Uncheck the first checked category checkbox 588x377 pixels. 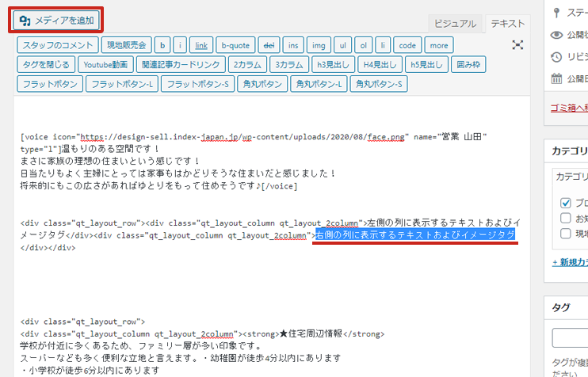coord(566,203)
